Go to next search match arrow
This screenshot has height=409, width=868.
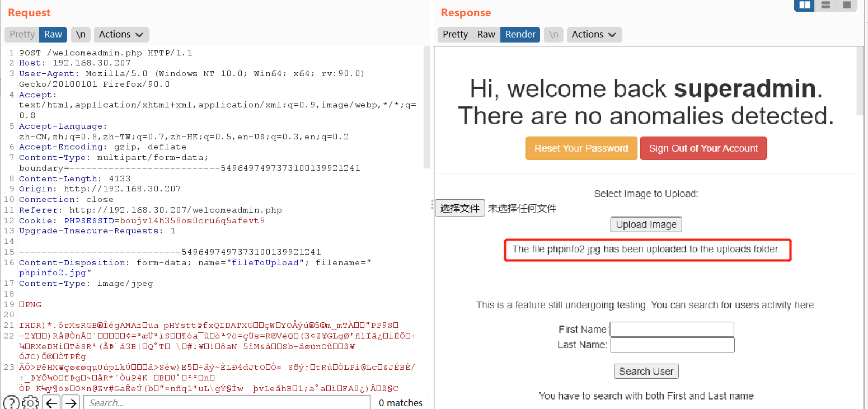71,402
